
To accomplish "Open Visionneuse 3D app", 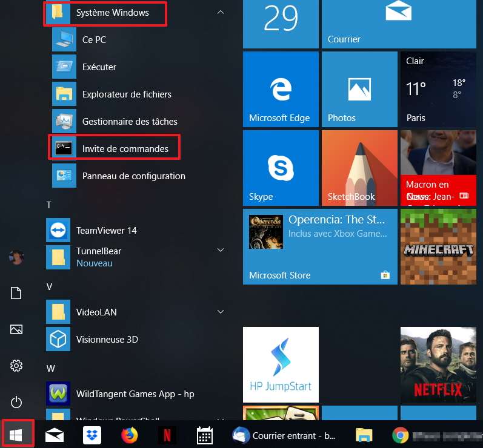I will (107, 340).
